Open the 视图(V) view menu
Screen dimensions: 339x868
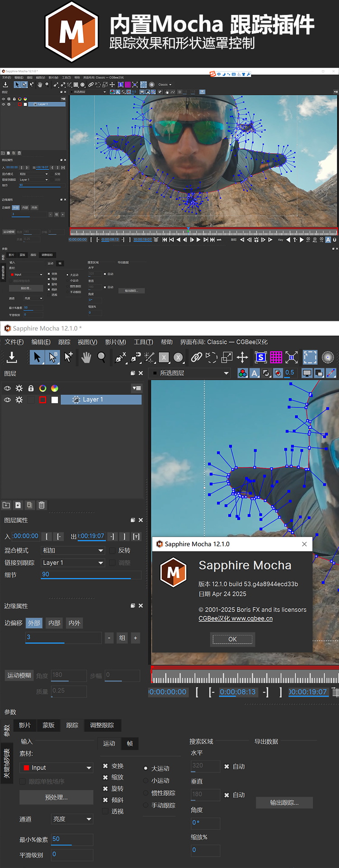[x=87, y=342]
